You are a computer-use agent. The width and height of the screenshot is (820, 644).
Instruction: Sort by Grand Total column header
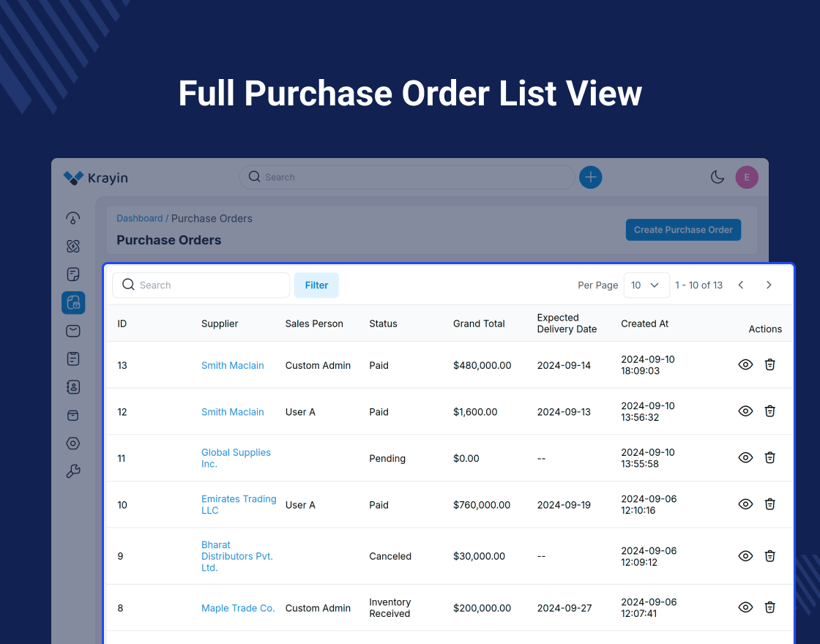pyautogui.click(x=479, y=323)
